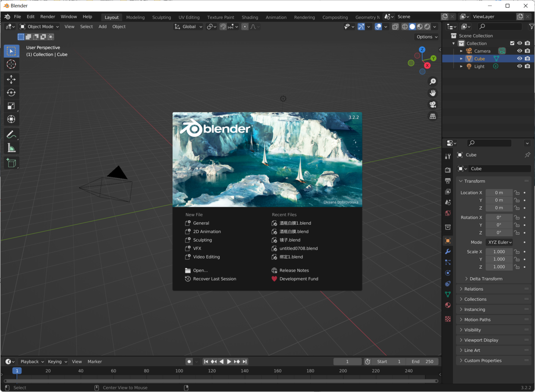Screen dimensions: 535x392
Task: Switch to the UV Editing workspace tab
Action: coord(189,17)
